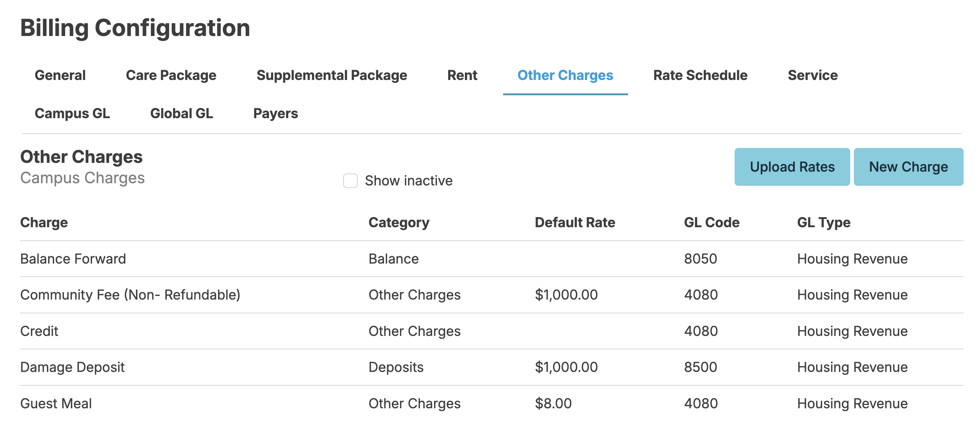Viewport: 980px width, 421px height.
Task: Open the Balance Forward charge row
Action: coord(73,259)
